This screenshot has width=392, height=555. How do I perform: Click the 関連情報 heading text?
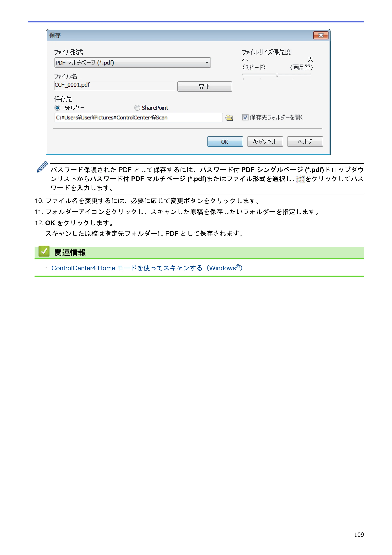tap(70, 253)
